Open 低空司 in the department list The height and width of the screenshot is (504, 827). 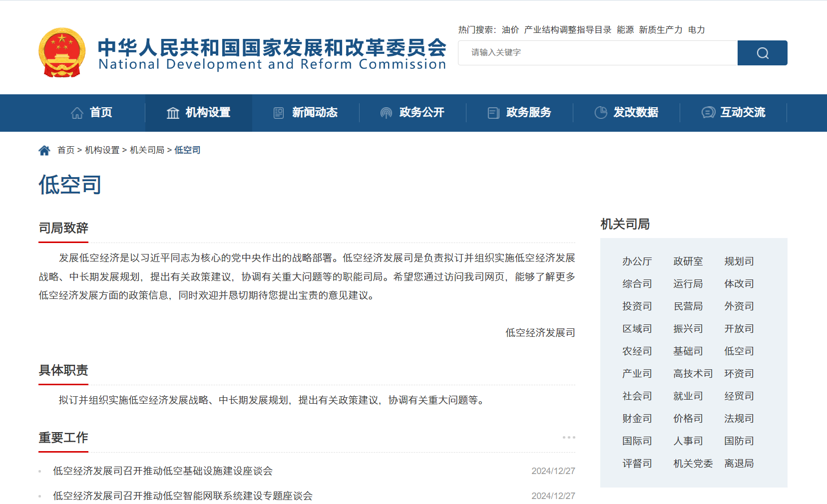[x=739, y=351]
